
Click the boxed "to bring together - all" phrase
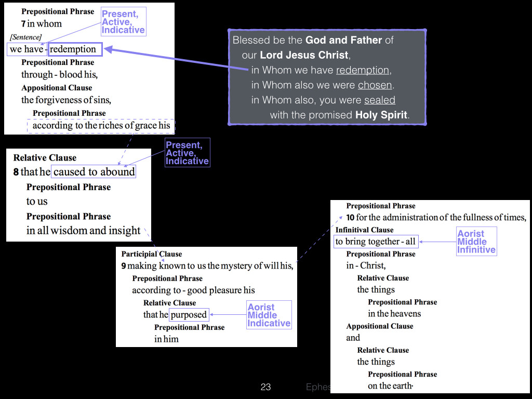click(376, 242)
